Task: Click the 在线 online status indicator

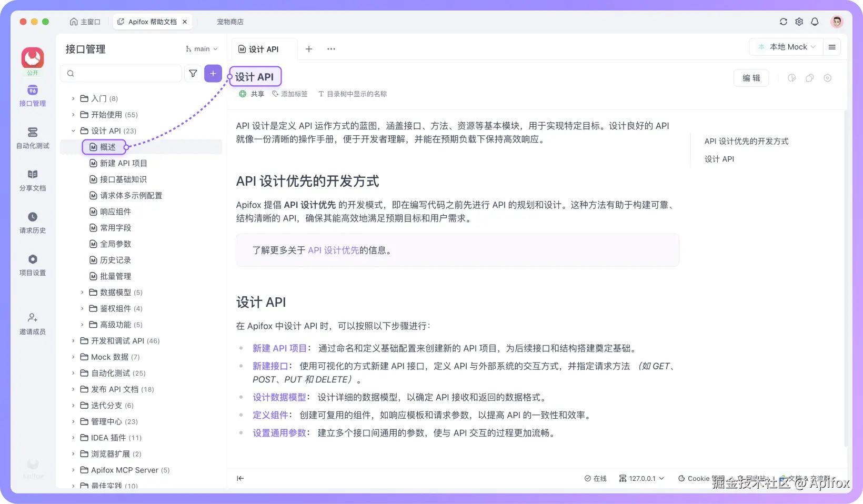Action: tap(596, 478)
